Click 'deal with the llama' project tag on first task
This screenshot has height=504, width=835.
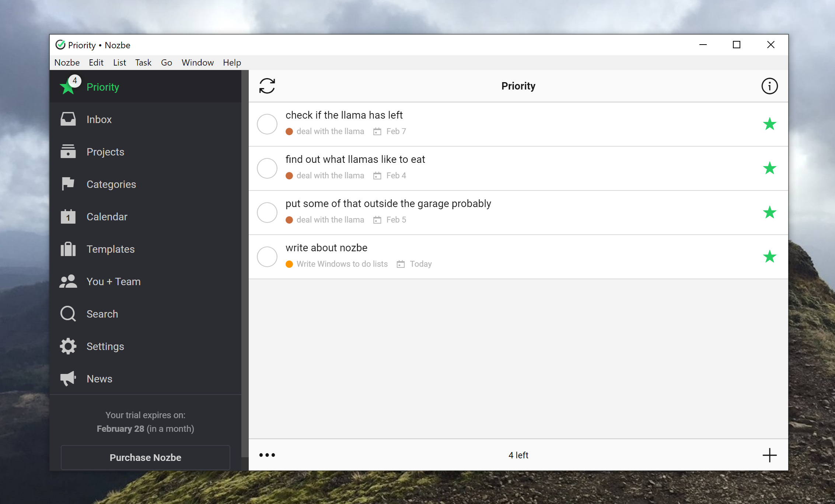click(x=330, y=131)
